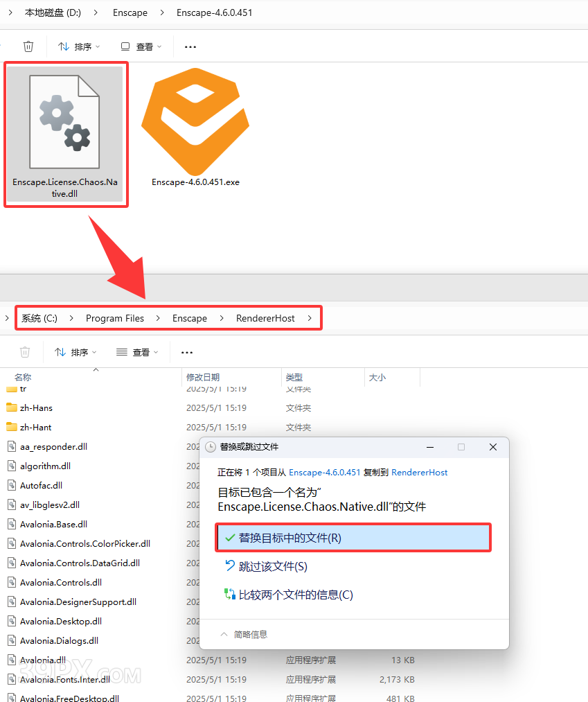Click the three-dots more options in lower toolbar
588x702 pixels.
187,352
